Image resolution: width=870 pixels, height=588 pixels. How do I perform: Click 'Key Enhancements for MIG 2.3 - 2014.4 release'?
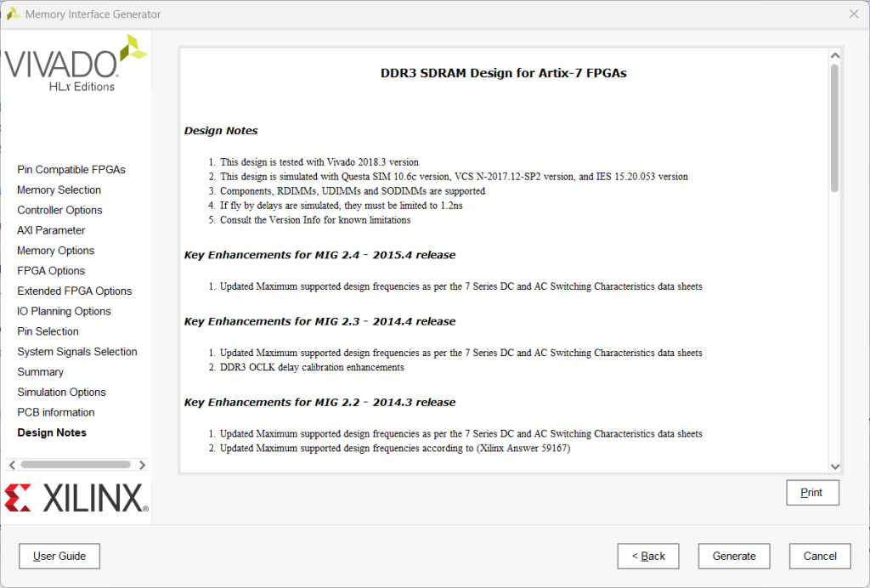[319, 322]
